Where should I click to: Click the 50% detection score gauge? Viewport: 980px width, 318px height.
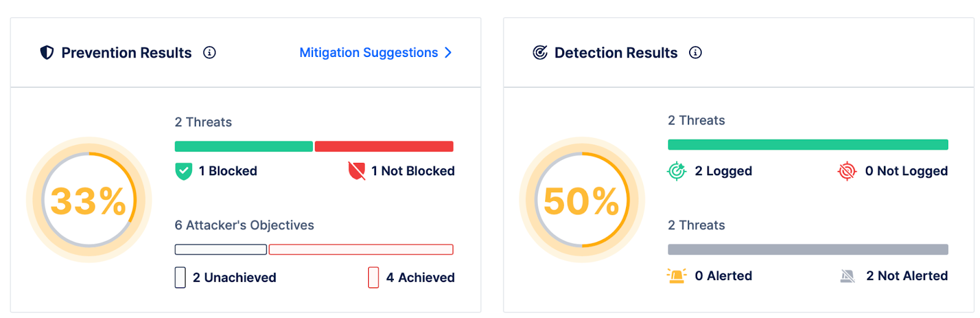[582, 200]
